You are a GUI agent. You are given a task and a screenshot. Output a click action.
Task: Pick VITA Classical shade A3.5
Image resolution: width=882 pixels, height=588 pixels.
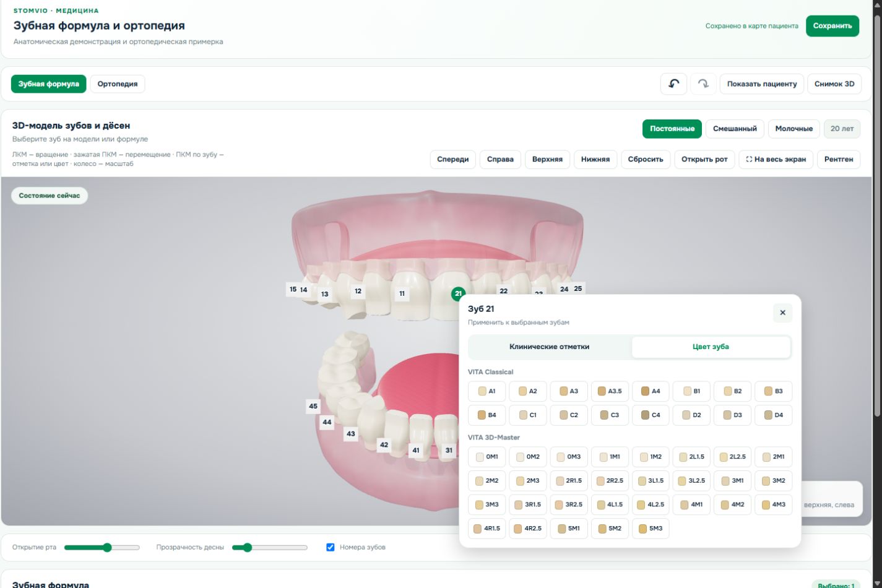coord(610,391)
